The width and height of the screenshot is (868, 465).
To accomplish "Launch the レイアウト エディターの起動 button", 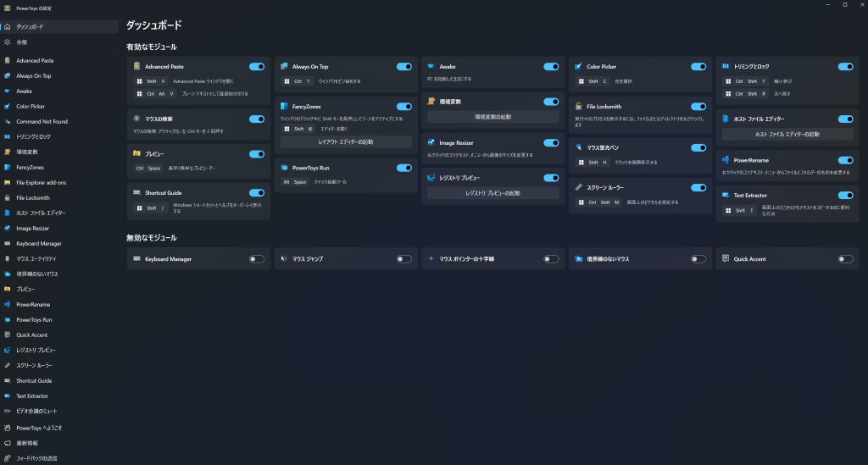I will click(346, 142).
